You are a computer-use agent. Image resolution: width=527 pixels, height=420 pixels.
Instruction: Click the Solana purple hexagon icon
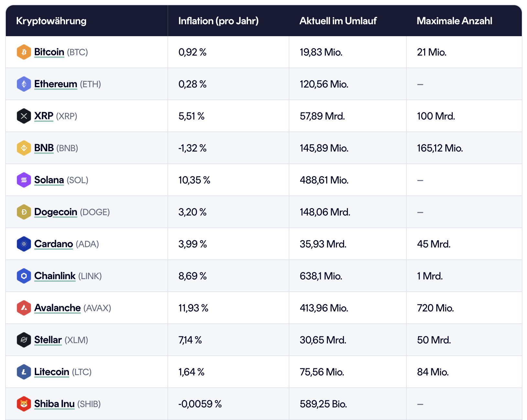[24, 180]
